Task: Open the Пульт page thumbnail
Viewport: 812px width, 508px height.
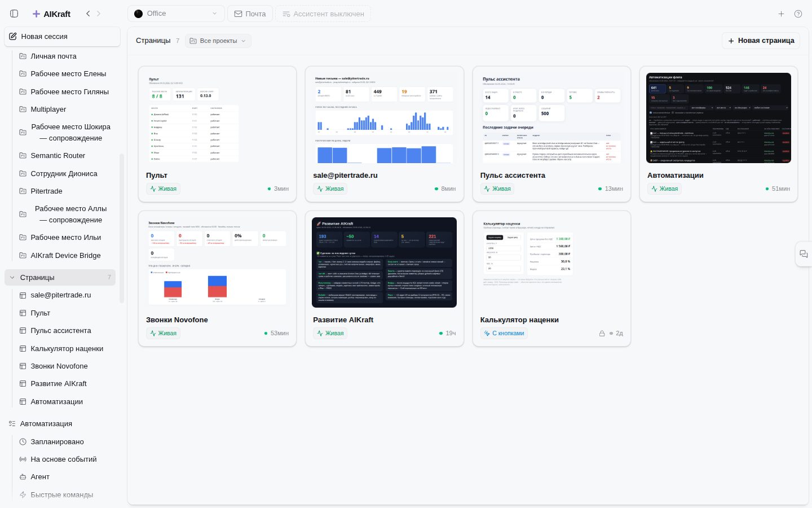Action: point(217,118)
